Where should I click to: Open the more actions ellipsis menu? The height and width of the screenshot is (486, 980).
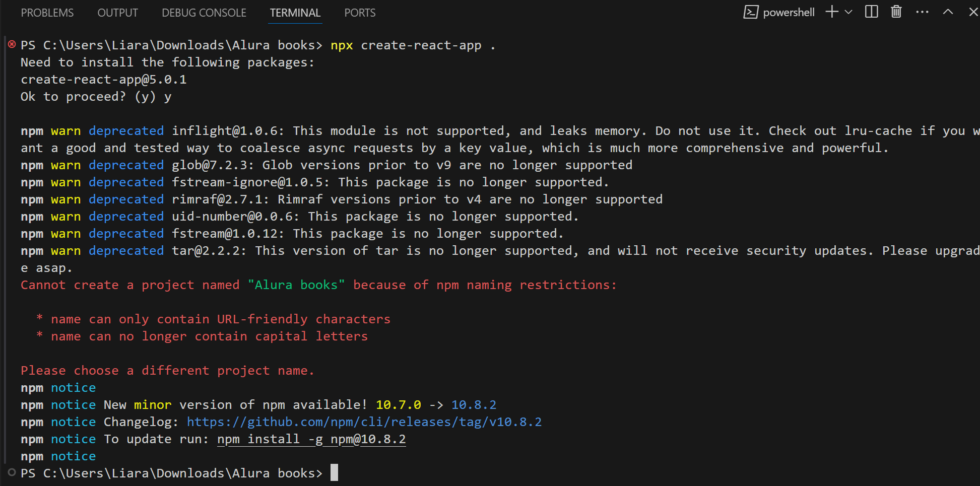[922, 12]
